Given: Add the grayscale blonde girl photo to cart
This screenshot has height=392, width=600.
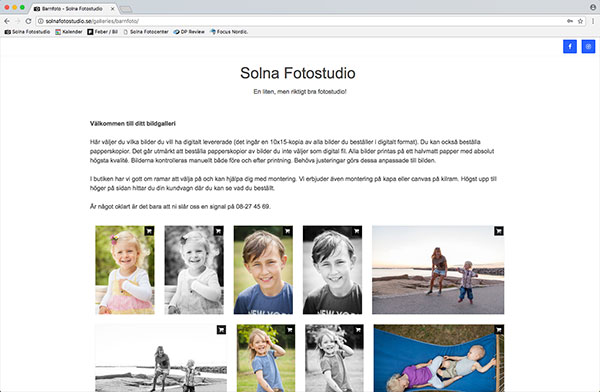Looking at the screenshot, I should [218, 231].
